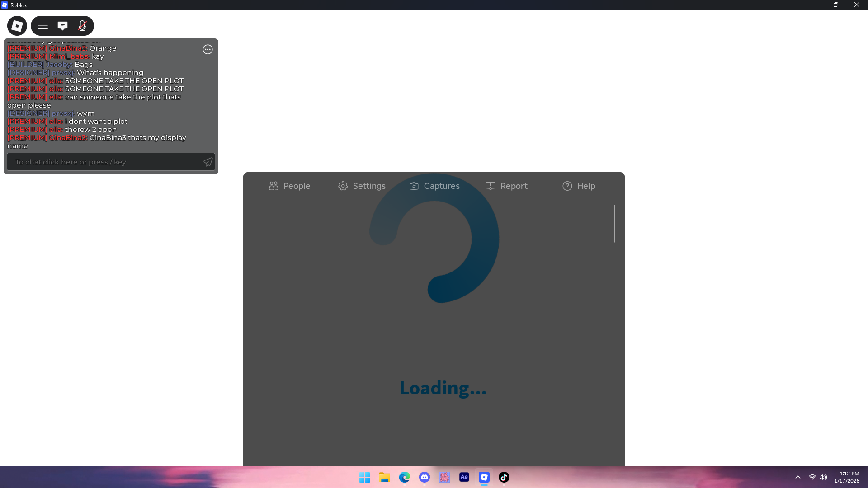Screen dimensions: 868x488
Task: Open chat options three-dot menu
Action: [x=208, y=50]
